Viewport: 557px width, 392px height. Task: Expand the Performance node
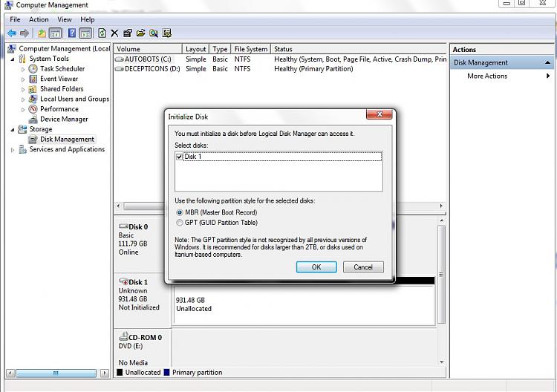pos(23,110)
